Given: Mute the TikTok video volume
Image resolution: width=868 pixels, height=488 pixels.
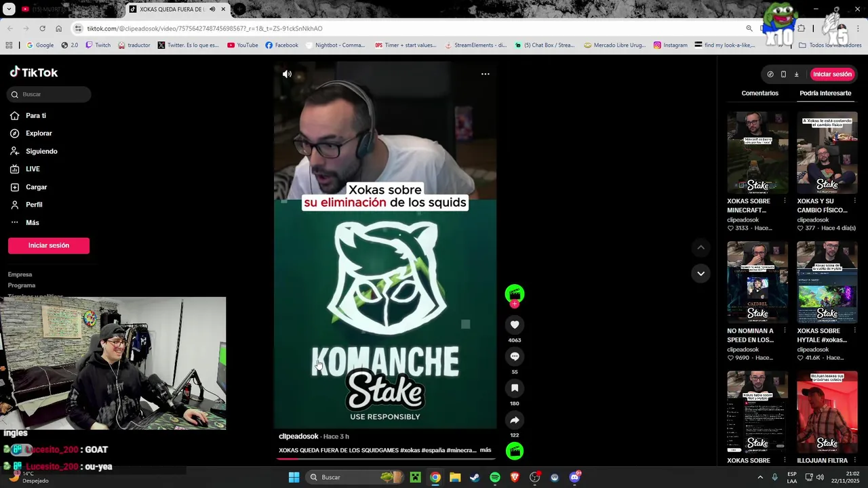Looking at the screenshot, I should tap(287, 74).
